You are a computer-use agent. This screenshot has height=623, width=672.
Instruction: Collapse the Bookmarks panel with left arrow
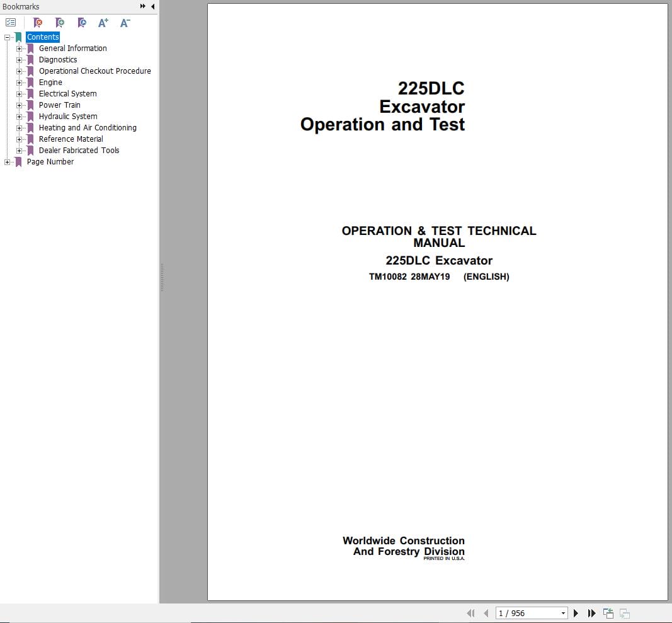[153, 6]
